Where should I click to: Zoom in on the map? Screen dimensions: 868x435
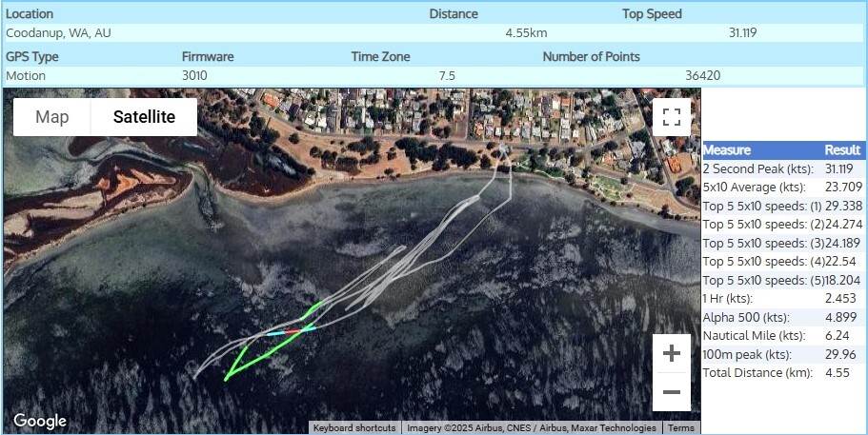(671, 353)
